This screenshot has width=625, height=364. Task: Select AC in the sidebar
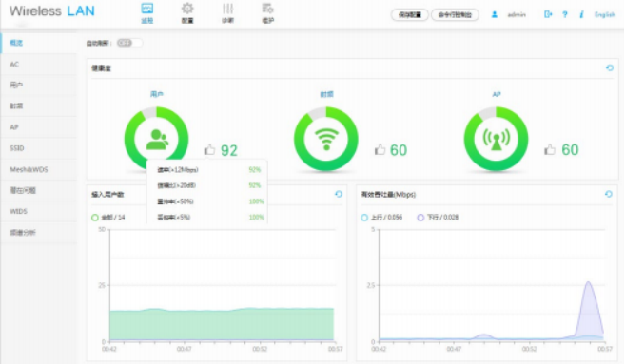[x=39, y=64]
